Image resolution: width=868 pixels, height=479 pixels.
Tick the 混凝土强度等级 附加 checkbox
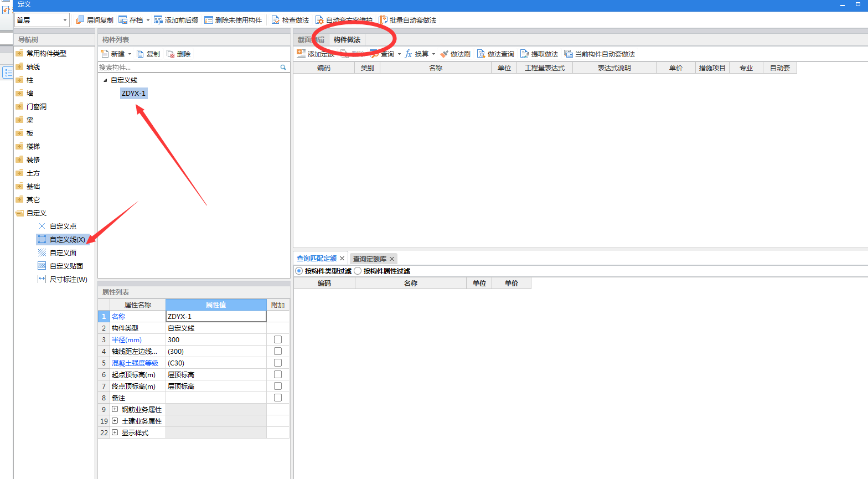(278, 363)
